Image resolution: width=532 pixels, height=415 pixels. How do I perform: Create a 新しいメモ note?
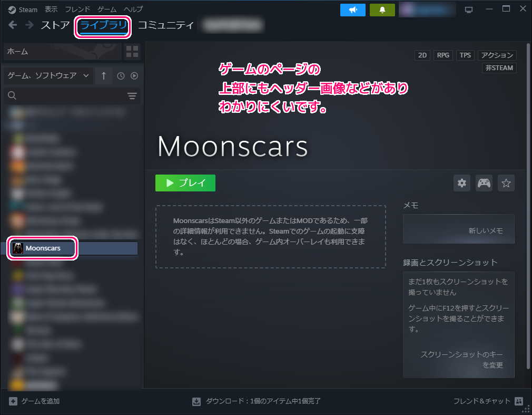(458, 229)
